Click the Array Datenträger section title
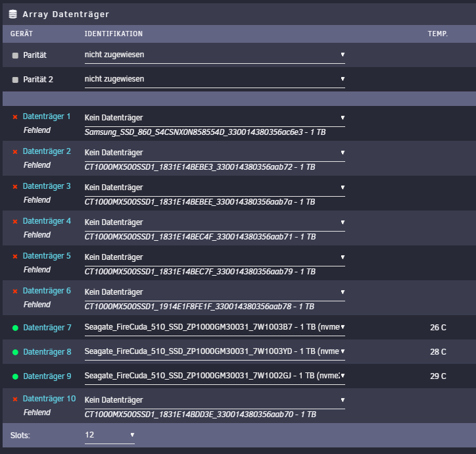 click(66, 14)
